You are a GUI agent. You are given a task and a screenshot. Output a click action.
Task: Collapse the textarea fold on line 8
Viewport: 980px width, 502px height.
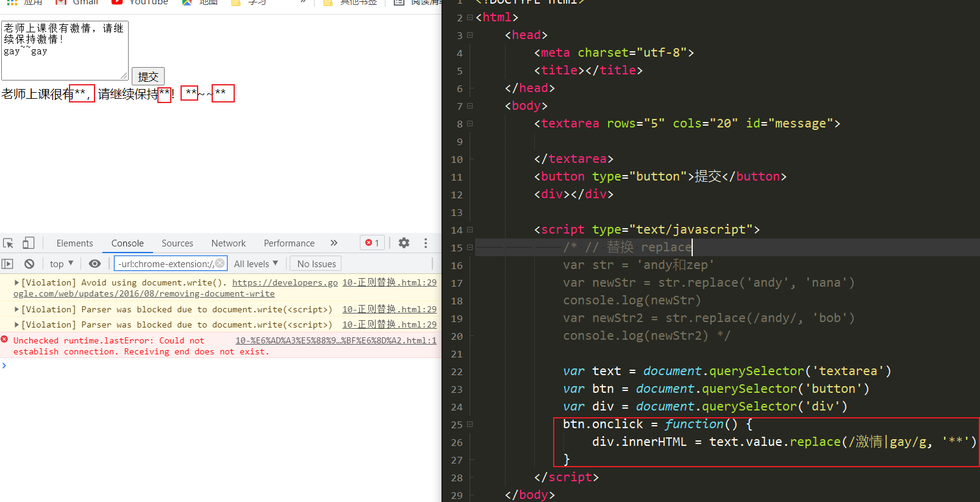point(470,124)
